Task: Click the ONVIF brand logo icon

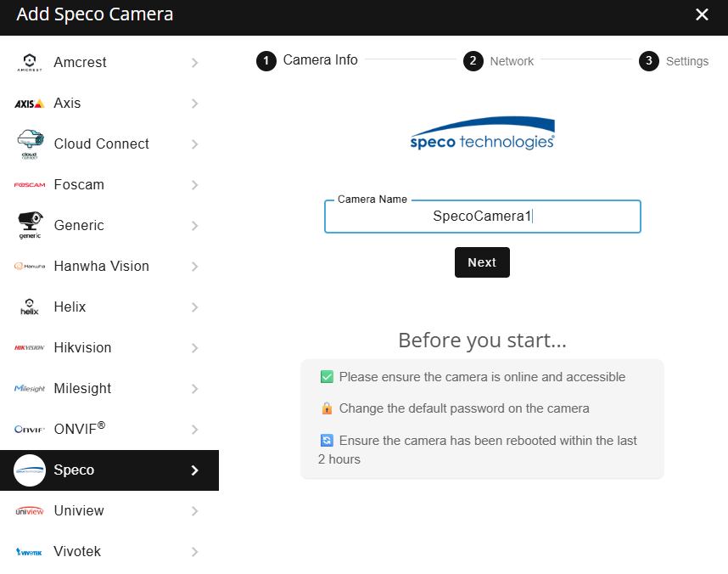Action: pos(30,430)
